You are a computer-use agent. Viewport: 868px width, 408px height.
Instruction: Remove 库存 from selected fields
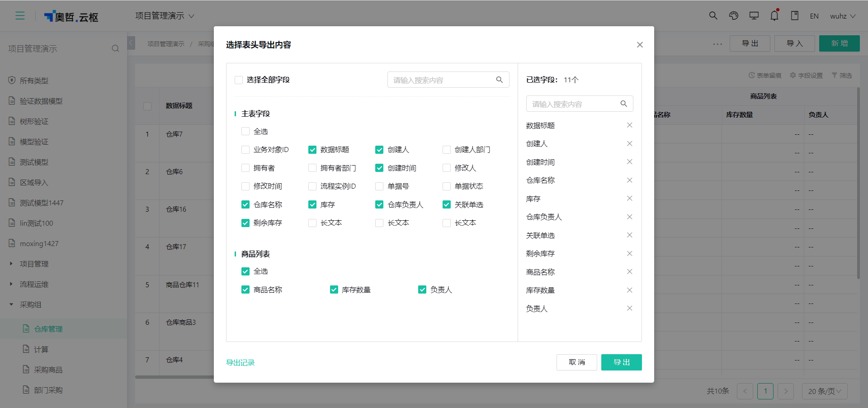tap(629, 199)
